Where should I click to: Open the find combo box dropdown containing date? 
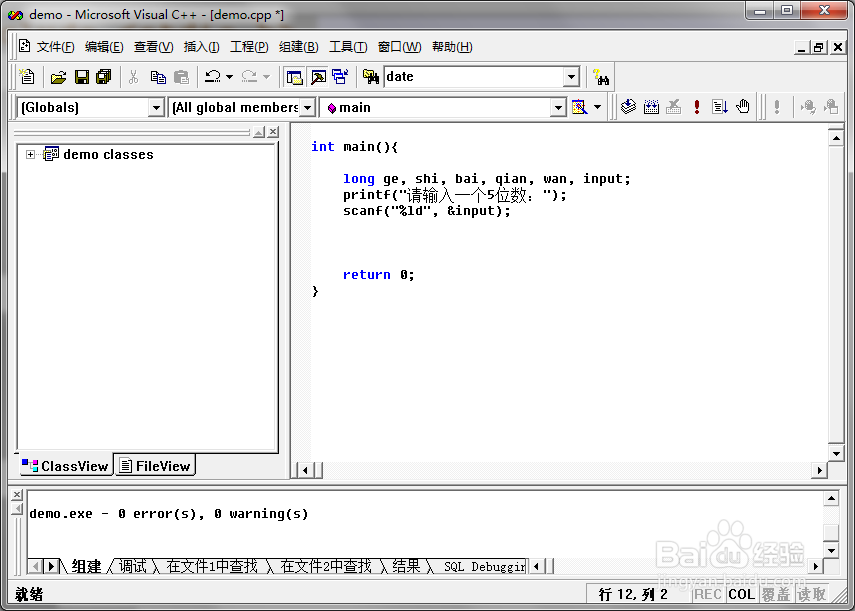point(571,77)
